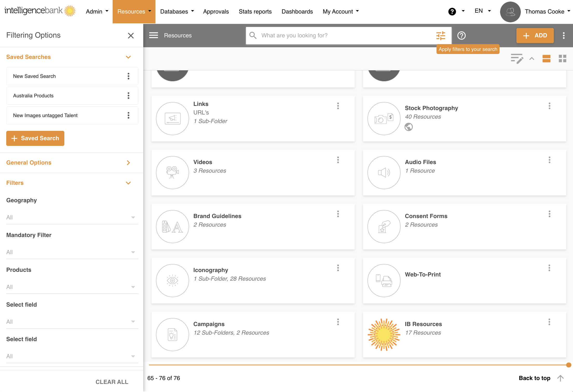The image size is (573, 392).
Task: Click the orange Saved Search button
Action: click(35, 138)
